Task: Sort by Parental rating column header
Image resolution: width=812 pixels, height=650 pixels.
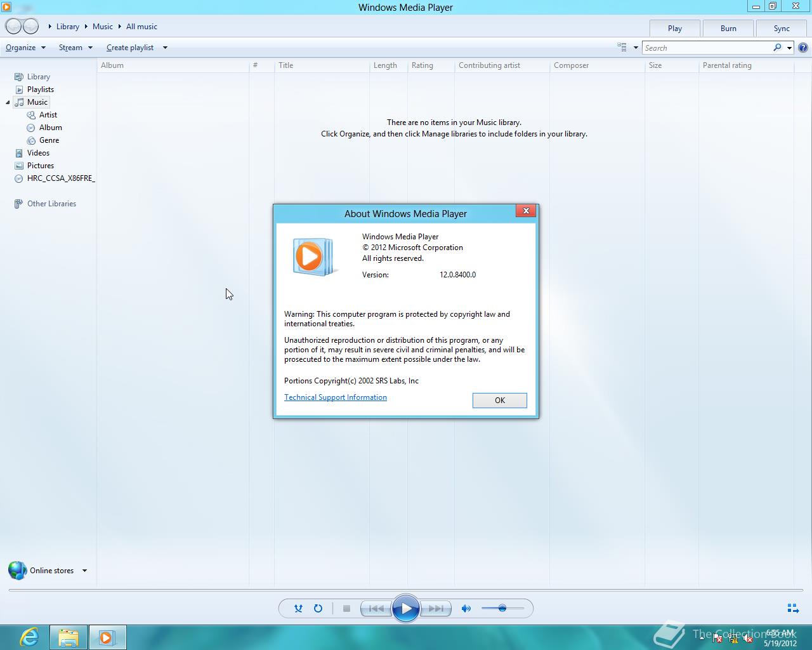Action: 746,65
